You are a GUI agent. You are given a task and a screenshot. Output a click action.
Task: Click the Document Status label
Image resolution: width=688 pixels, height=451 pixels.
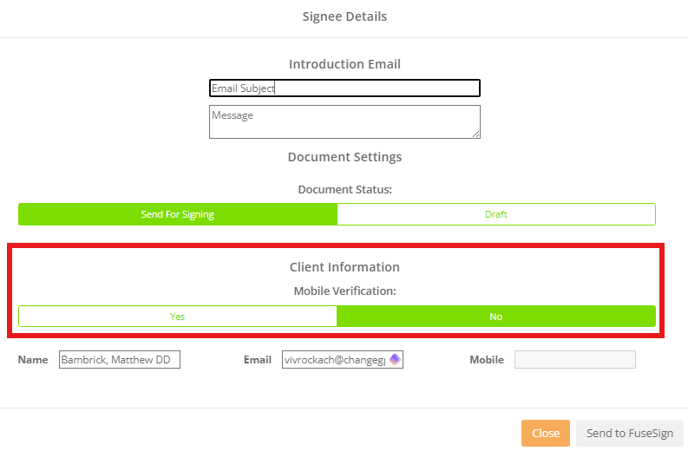coord(345,190)
